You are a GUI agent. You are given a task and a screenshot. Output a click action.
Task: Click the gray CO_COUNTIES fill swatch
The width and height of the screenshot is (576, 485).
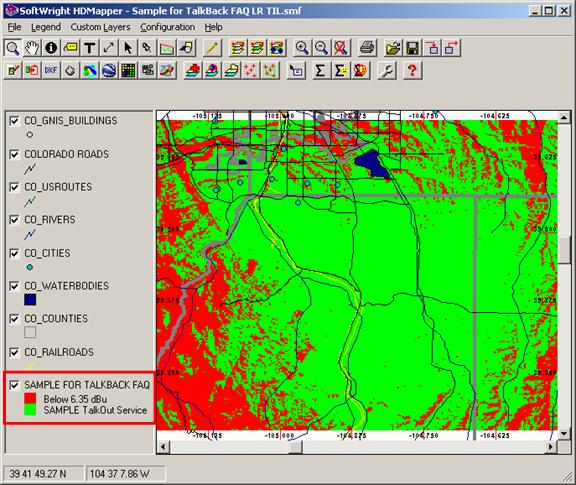coord(30,333)
